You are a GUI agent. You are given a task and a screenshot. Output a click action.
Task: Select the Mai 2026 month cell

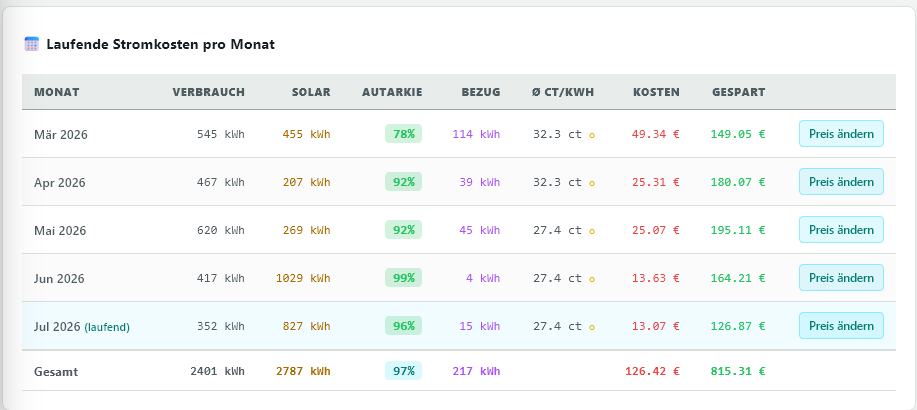coord(60,230)
